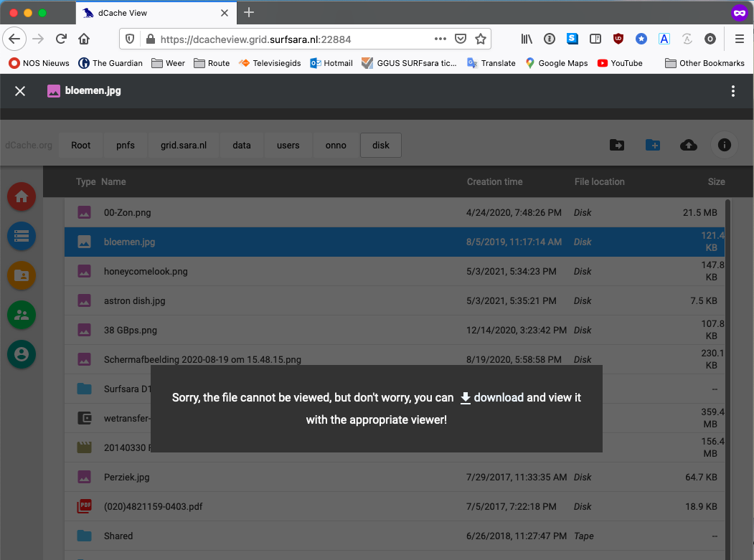The image size is (754, 560).
Task: Bookmark this page with the star icon
Action: pos(481,39)
